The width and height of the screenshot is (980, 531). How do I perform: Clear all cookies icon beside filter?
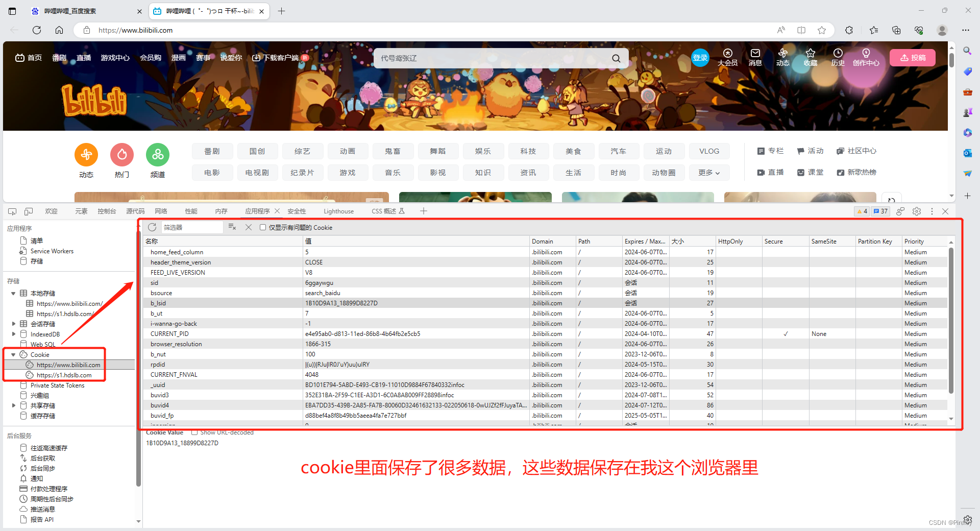(232, 227)
